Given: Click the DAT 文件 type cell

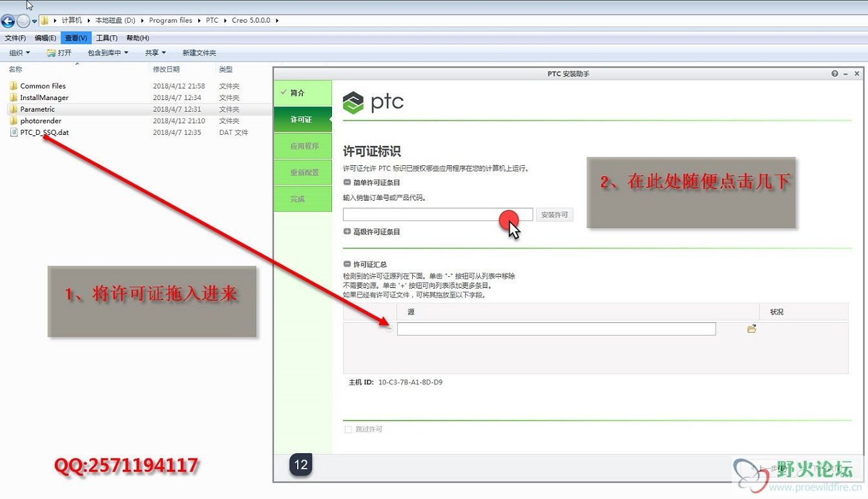Looking at the screenshot, I should tap(234, 132).
